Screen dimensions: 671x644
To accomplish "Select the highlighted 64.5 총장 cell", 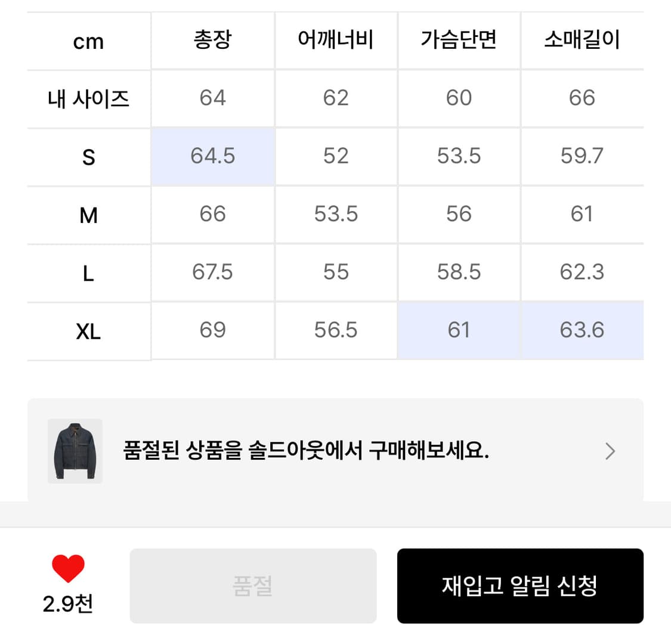I will pyautogui.click(x=213, y=156).
